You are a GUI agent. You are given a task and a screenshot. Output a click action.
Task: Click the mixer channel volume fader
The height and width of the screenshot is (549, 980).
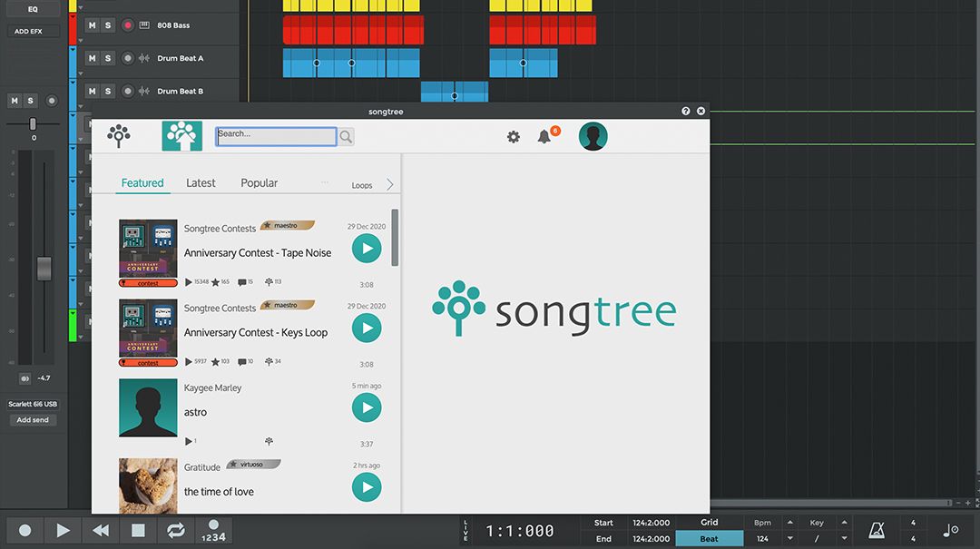pos(44,269)
